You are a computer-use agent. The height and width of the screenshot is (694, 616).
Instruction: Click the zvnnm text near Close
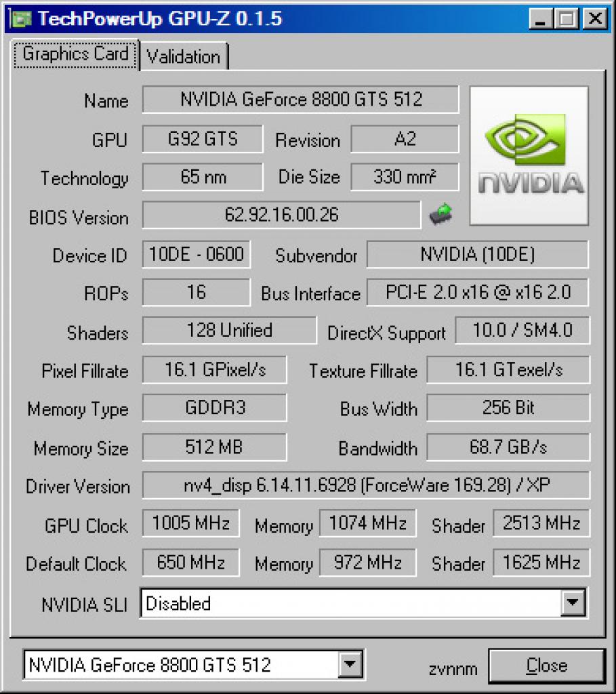coord(453,669)
